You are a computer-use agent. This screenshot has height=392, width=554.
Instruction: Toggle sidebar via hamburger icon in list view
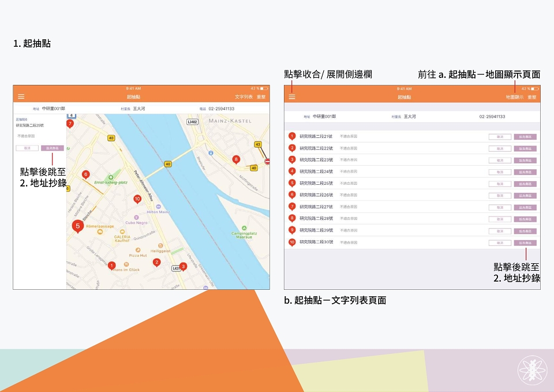point(292,97)
